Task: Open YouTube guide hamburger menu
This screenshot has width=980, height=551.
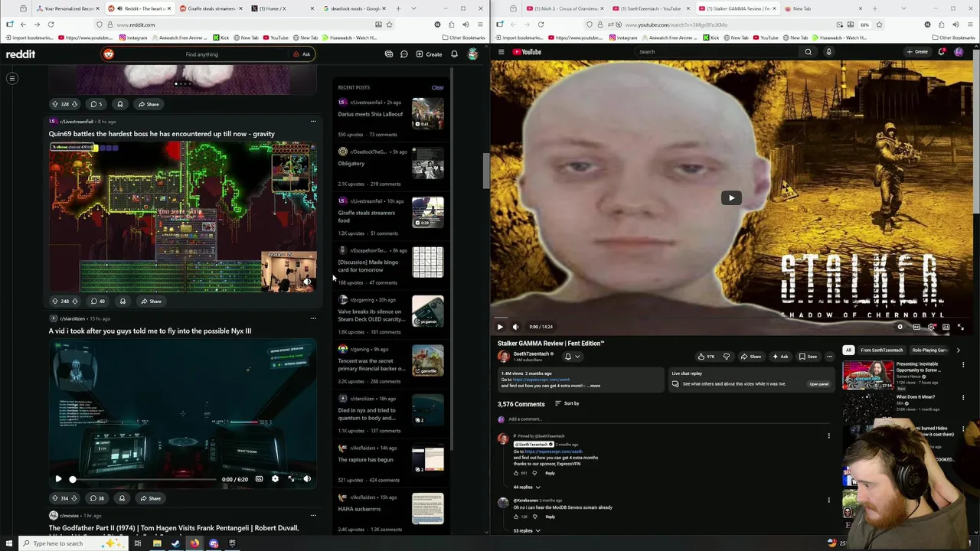Action: (501, 52)
